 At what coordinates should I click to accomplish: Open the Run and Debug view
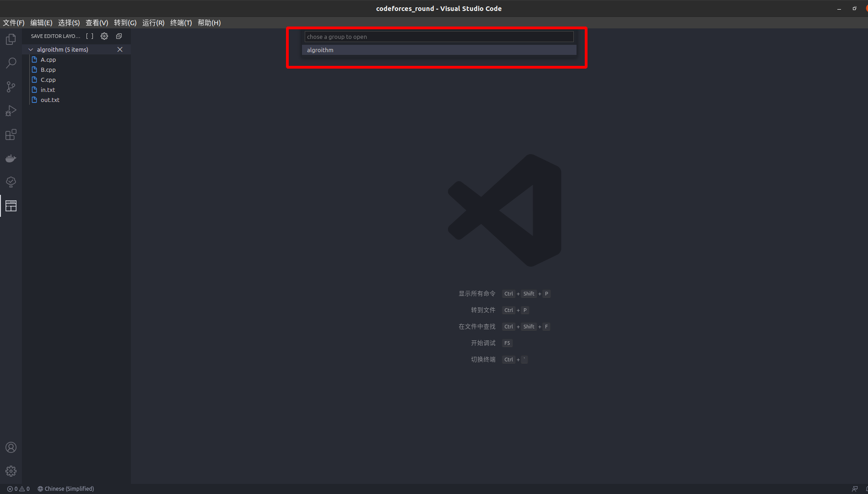pyautogui.click(x=11, y=111)
